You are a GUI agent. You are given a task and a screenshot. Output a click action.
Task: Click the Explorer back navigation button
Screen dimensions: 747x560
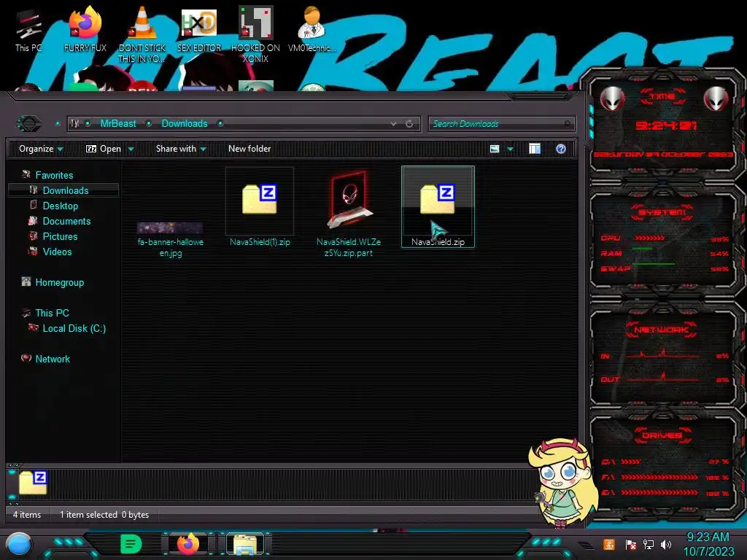(x=29, y=124)
